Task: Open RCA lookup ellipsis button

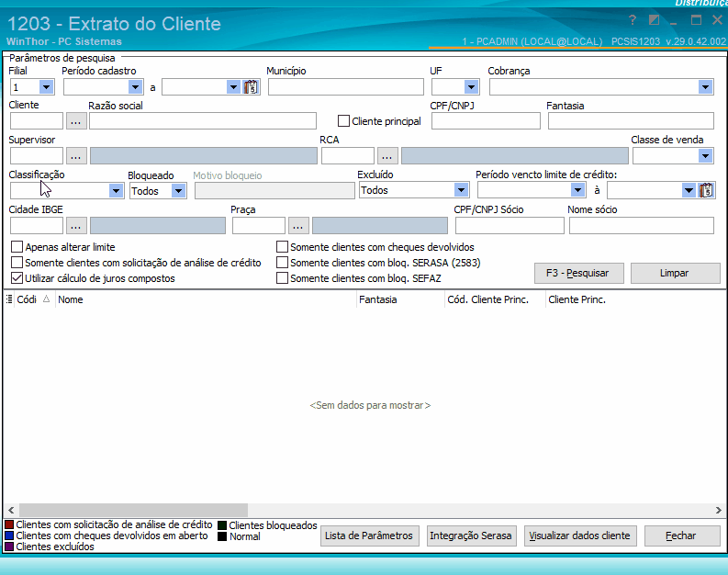Action: pos(387,155)
